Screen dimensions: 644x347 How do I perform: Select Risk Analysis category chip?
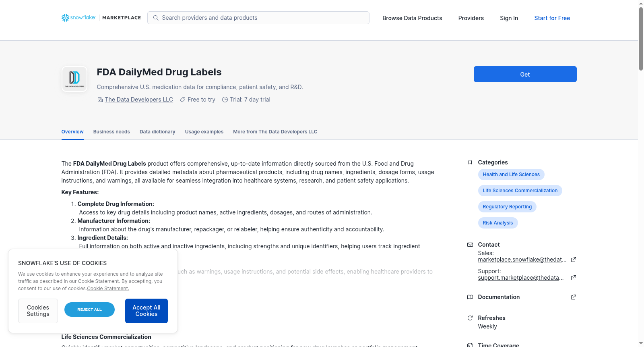click(x=498, y=223)
